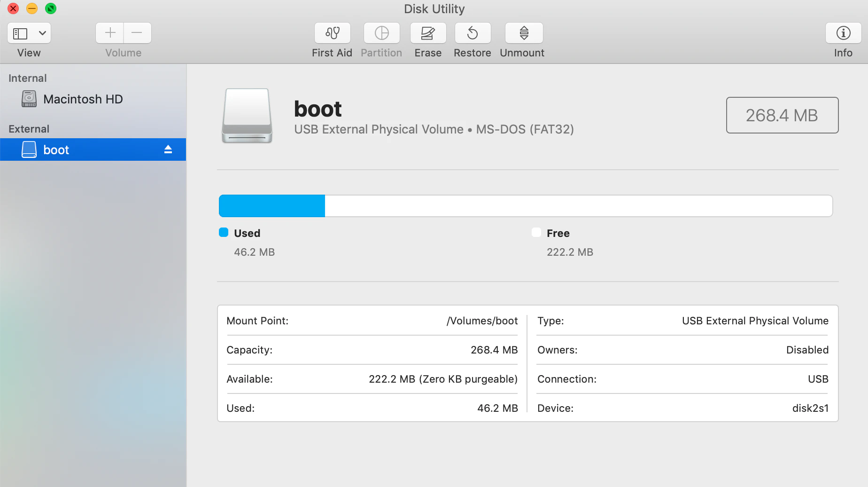The image size is (868, 487).
Task: Open the Erase dialog for boot
Action: point(428,33)
